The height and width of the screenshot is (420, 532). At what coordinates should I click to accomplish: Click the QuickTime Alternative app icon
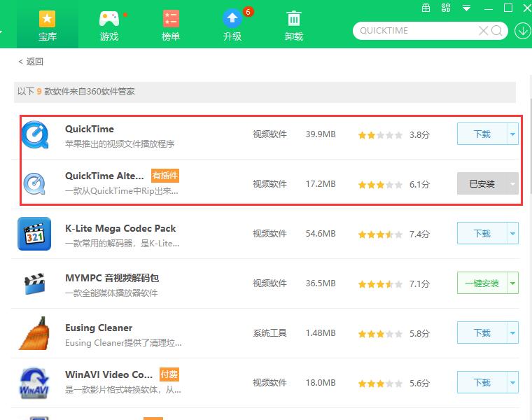pos(34,184)
